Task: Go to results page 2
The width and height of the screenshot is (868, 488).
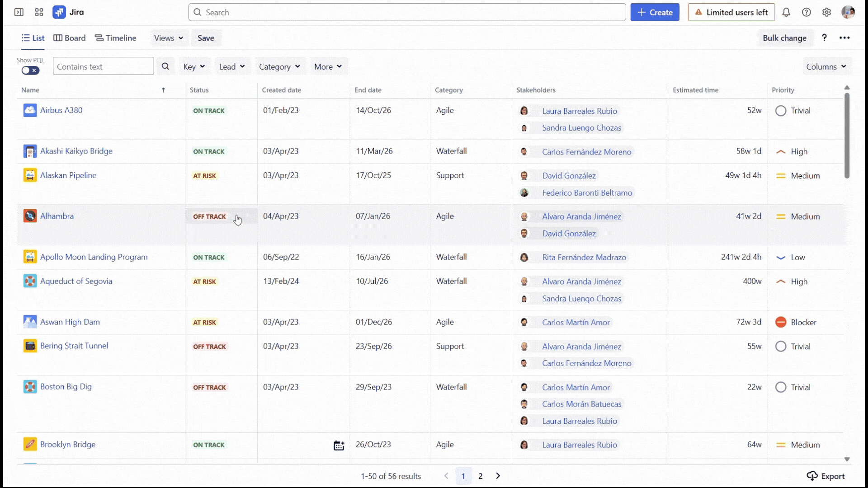Action: pyautogui.click(x=481, y=476)
